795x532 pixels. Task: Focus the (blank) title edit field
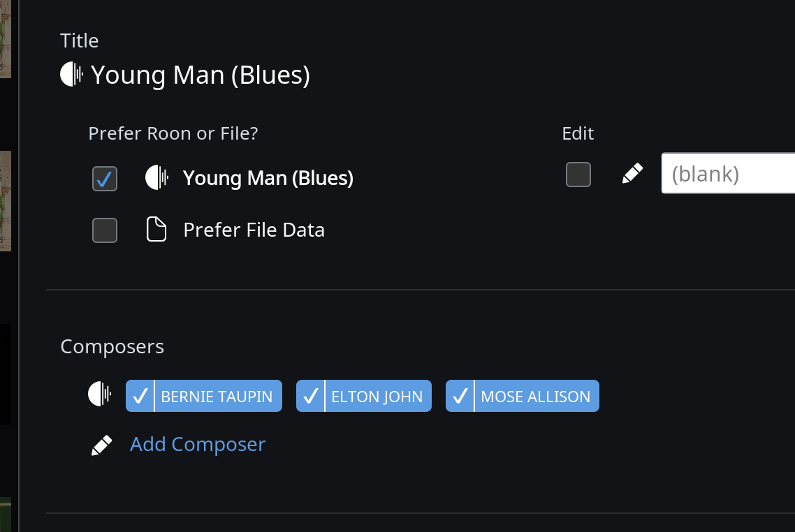click(728, 173)
